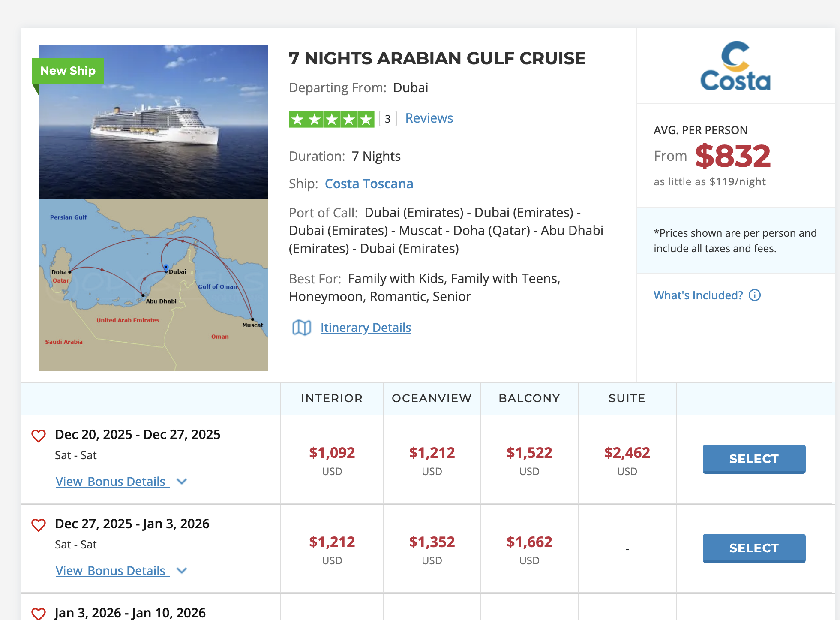Click the green five-star rating

point(332,119)
